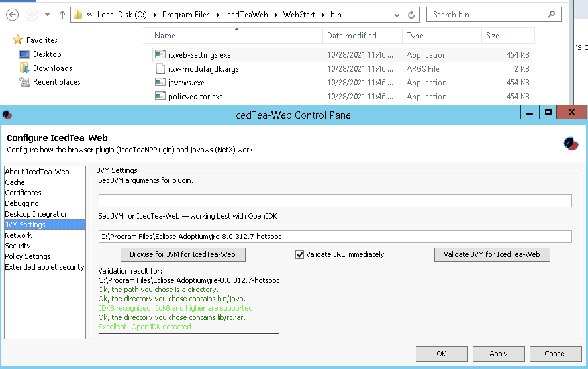Refresh the current folder view
The width and height of the screenshot is (588, 369).
click(x=411, y=15)
